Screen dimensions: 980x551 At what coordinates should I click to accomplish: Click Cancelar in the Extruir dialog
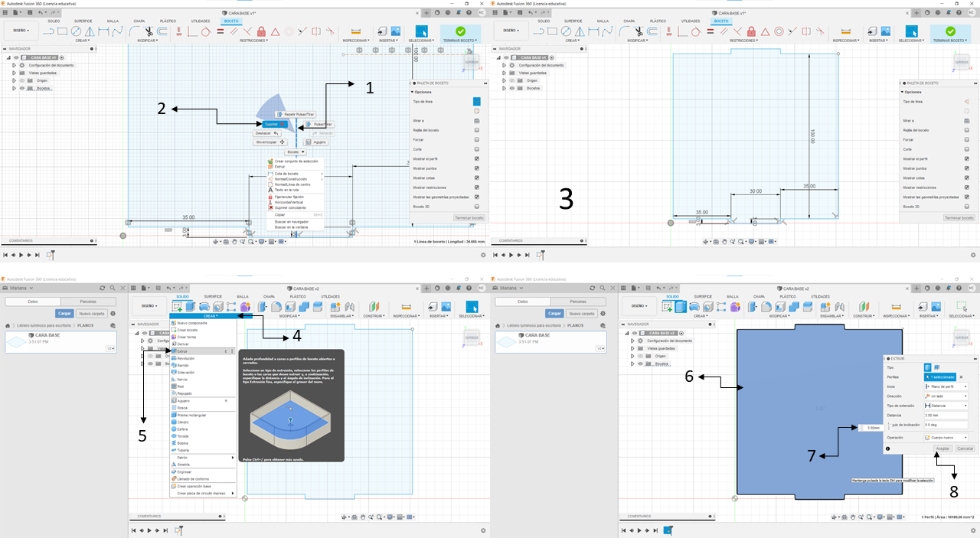[x=965, y=448]
